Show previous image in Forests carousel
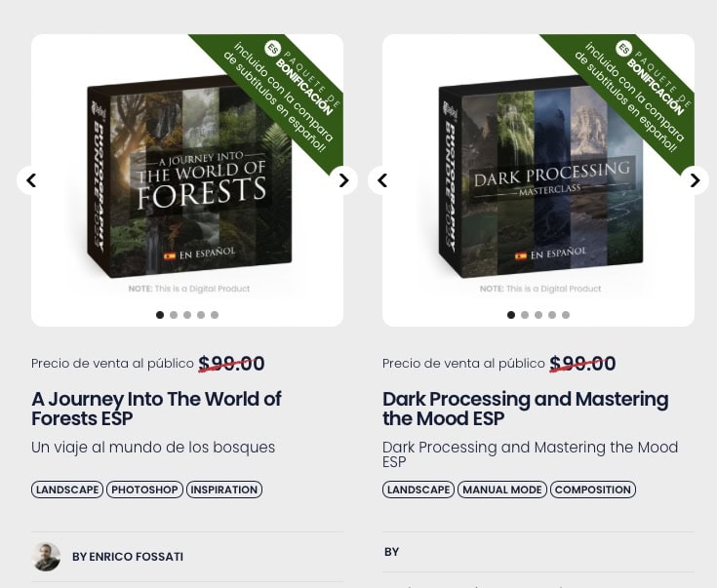Image resolution: width=717 pixels, height=588 pixels. coord(31,180)
